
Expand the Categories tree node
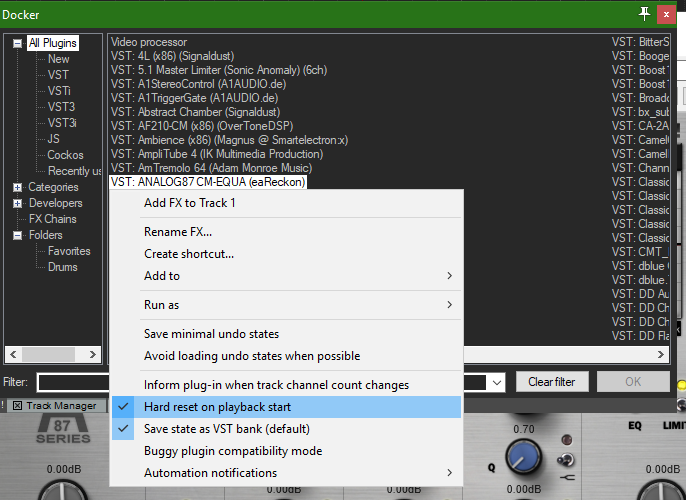18,188
